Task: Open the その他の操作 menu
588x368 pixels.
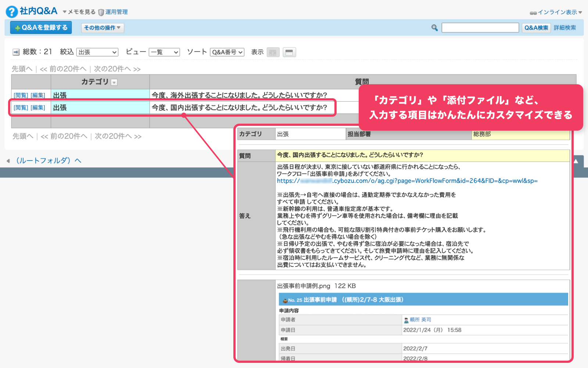Action: (x=102, y=28)
